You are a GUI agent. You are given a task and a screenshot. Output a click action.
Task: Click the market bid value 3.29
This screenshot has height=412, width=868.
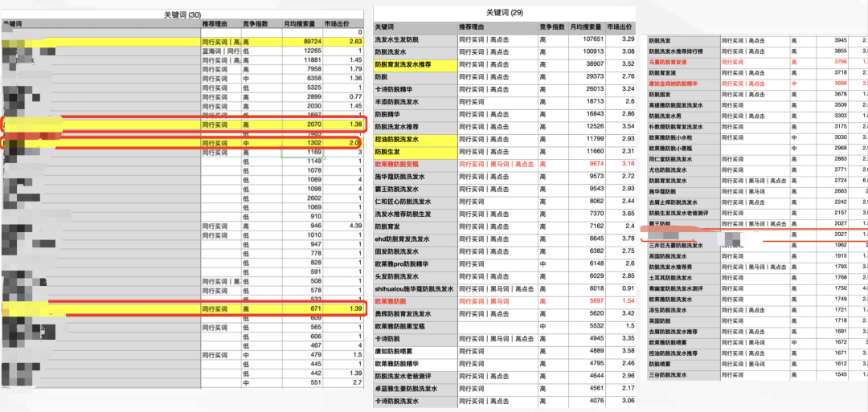(x=628, y=39)
